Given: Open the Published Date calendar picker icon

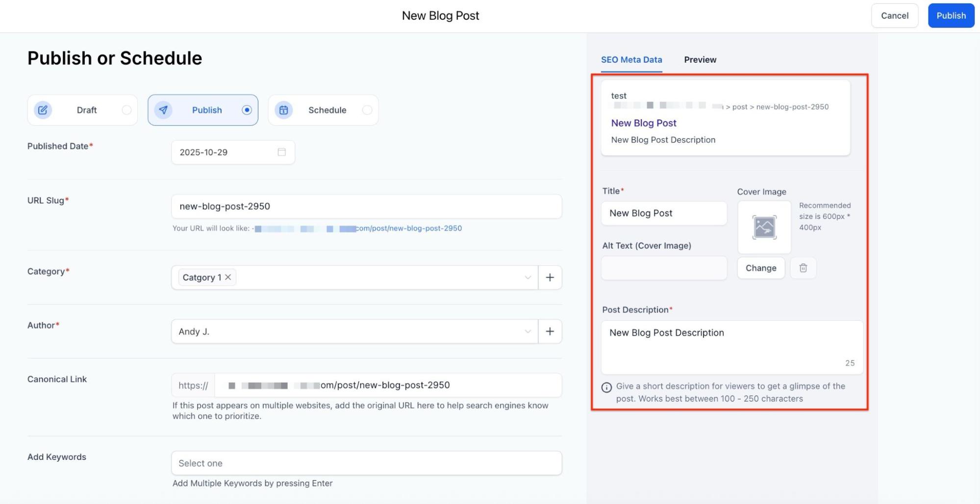Looking at the screenshot, I should (x=282, y=152).
